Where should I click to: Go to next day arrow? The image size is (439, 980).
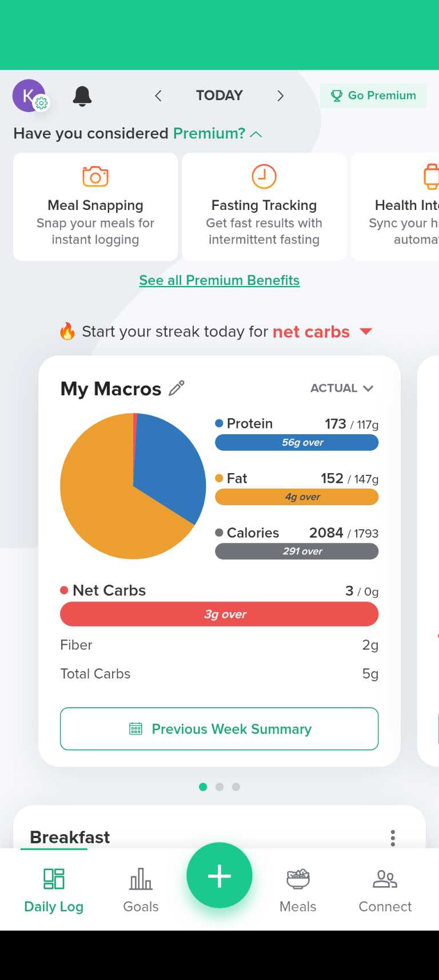click(x=280, y=96)
